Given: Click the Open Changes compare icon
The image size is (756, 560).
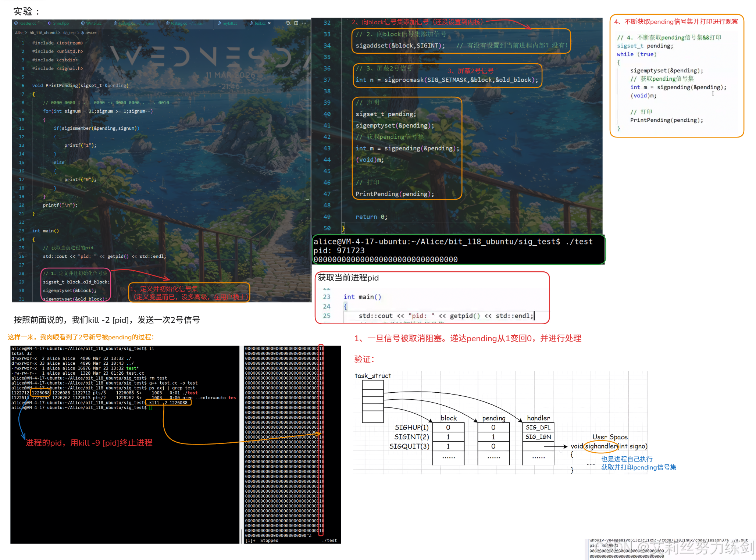Looking at the screenshot, I should click(288, 23).
